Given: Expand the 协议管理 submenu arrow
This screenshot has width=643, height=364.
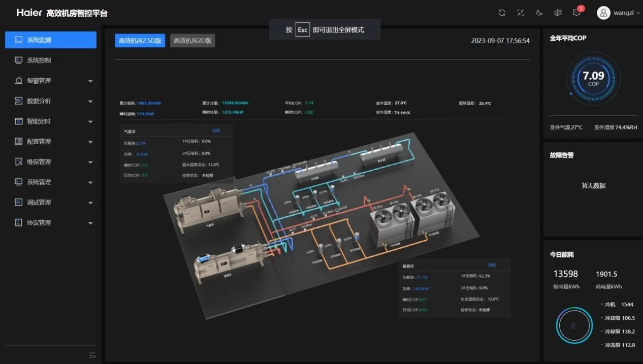Looking at the screenshot, I should point(90,223).
